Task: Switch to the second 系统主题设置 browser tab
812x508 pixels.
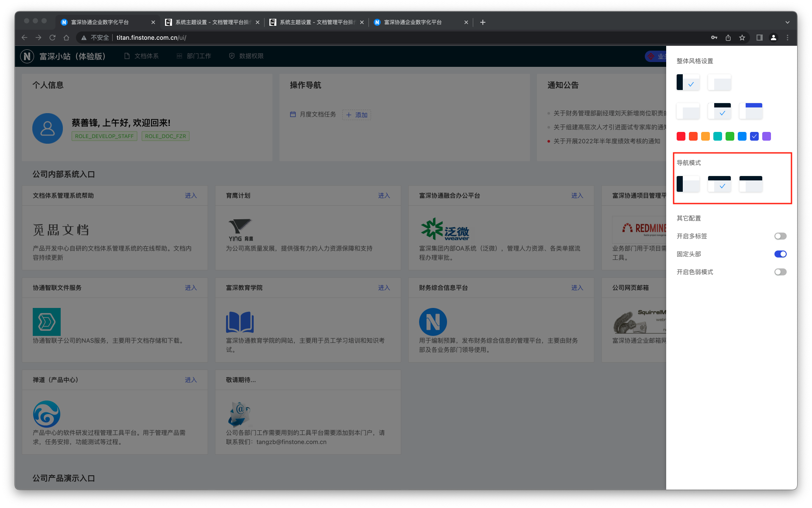Action: [316, 22]
